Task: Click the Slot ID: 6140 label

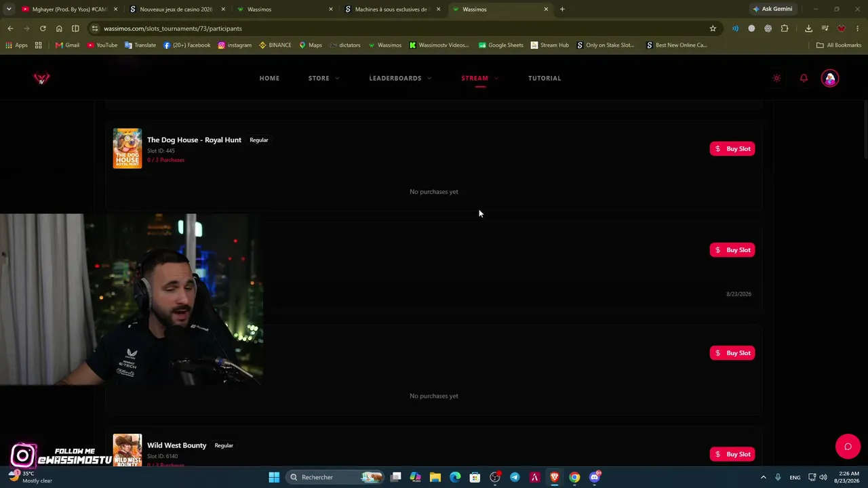Action: 162,456
